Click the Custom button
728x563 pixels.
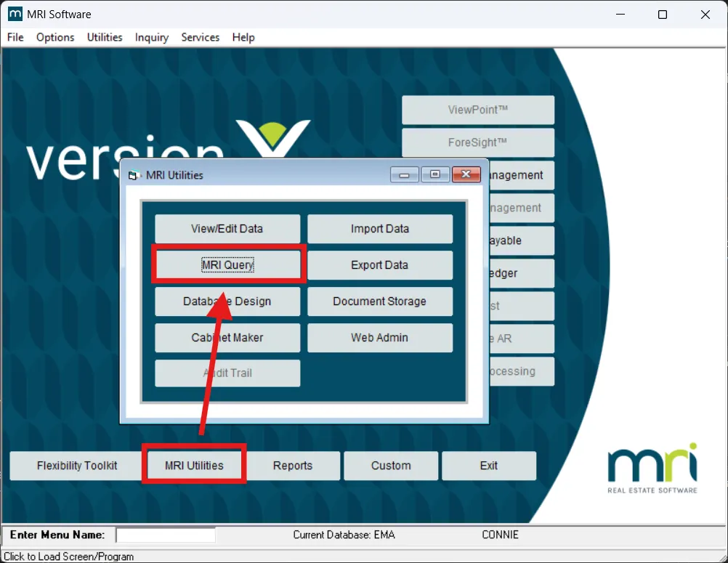pos(391,466)
